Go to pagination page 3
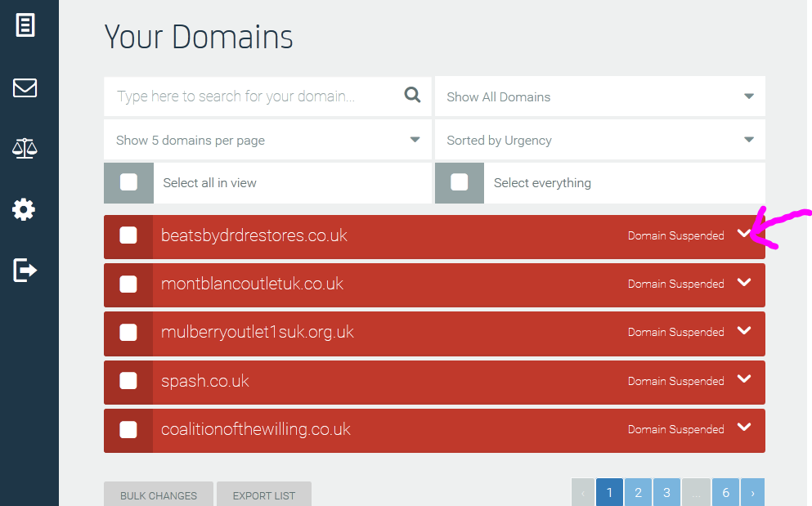 (666, 493)
